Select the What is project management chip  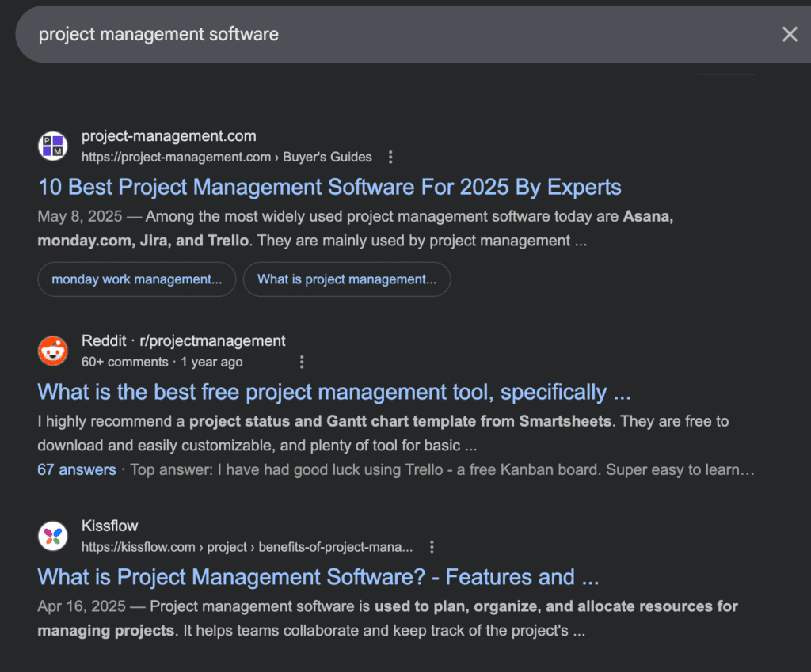click(347, 279)
